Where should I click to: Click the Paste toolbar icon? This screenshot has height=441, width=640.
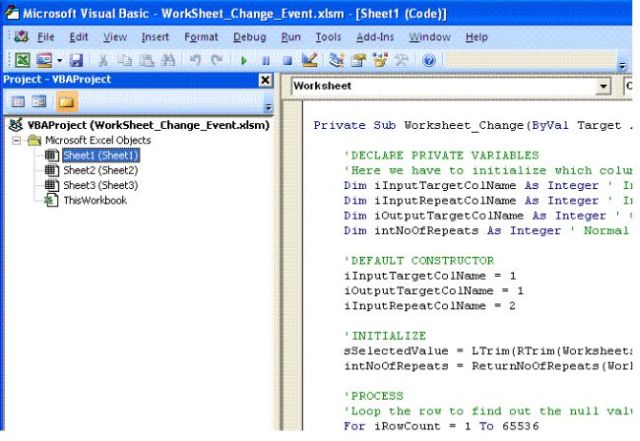(147, 60)
